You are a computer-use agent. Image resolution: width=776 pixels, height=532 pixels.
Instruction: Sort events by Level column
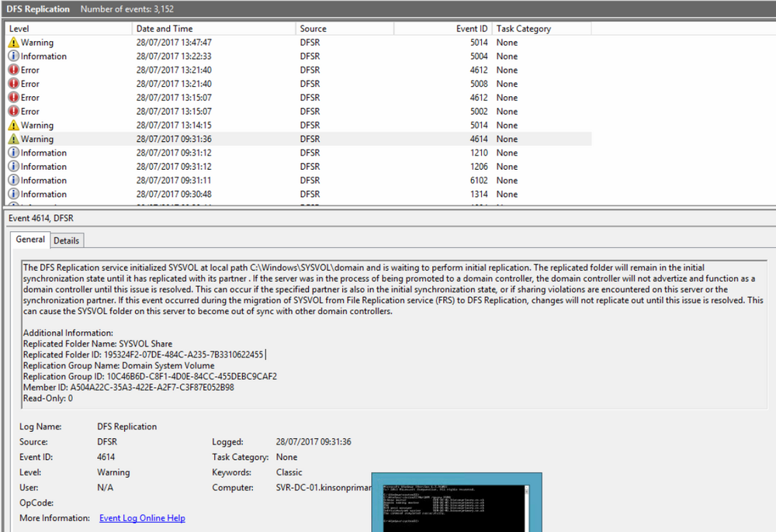68,29
